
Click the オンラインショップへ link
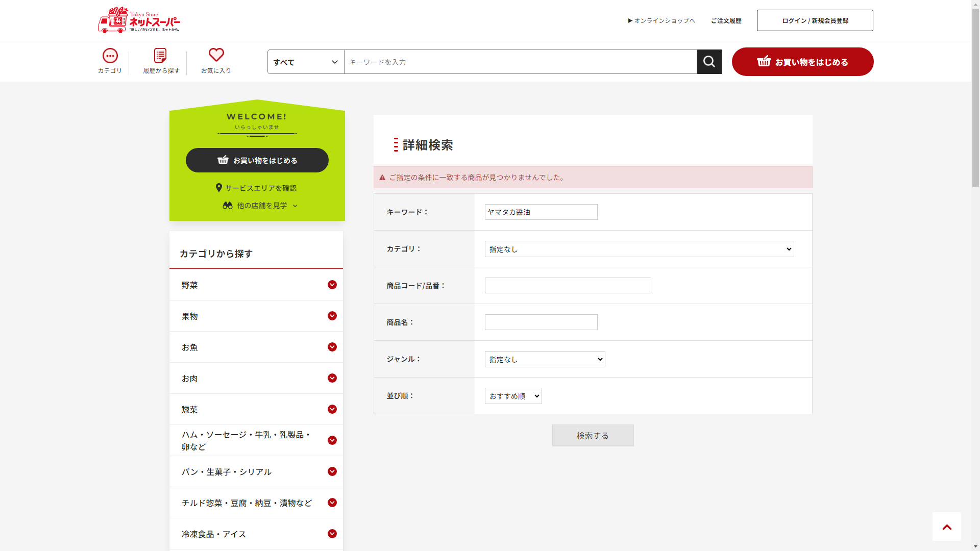coord(661,21)
